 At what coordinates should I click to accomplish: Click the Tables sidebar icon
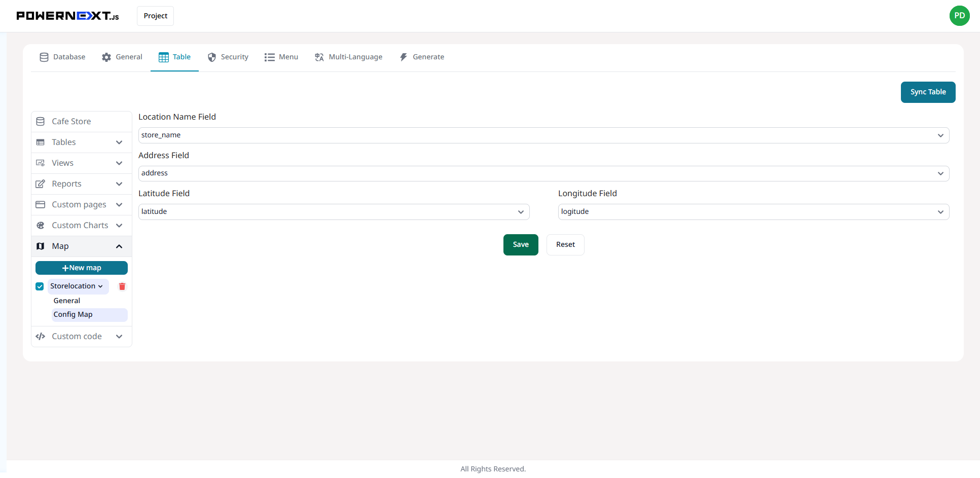41,142
